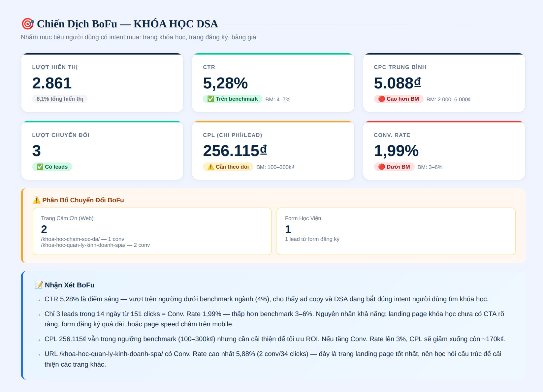
Task: Click the red circle in 'Dưới BM' badge
Action: pos(382,167)
